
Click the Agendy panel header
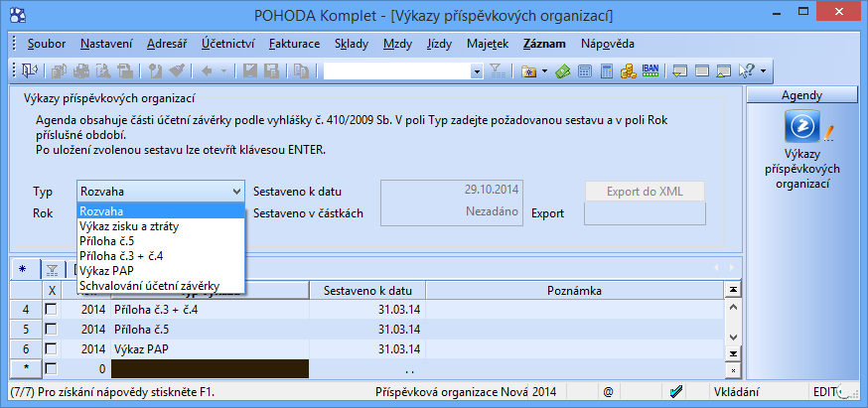click(x=801, y=95)
